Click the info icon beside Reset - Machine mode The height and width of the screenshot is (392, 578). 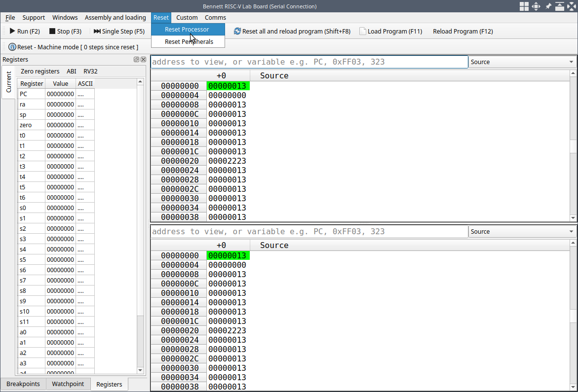click(12, 47)
